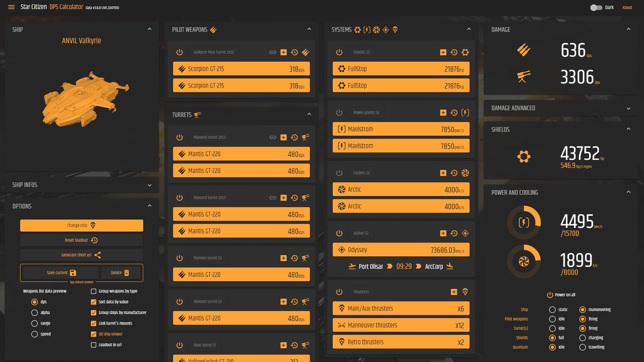Click coolers filter icon in Systems header
Viewport: 644px width, 362px height.
click(x=376, y=29)
